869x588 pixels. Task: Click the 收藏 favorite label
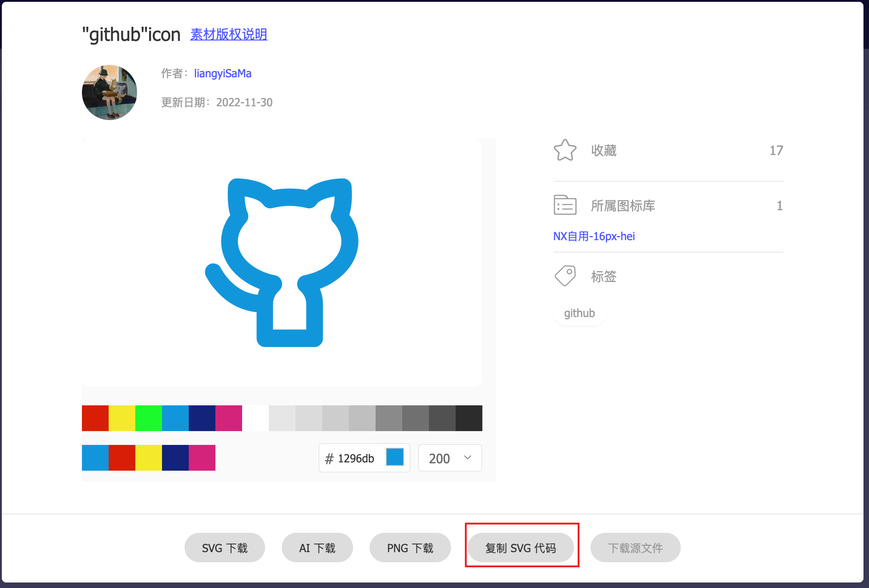pyautogui.click(x=604, y=150)
